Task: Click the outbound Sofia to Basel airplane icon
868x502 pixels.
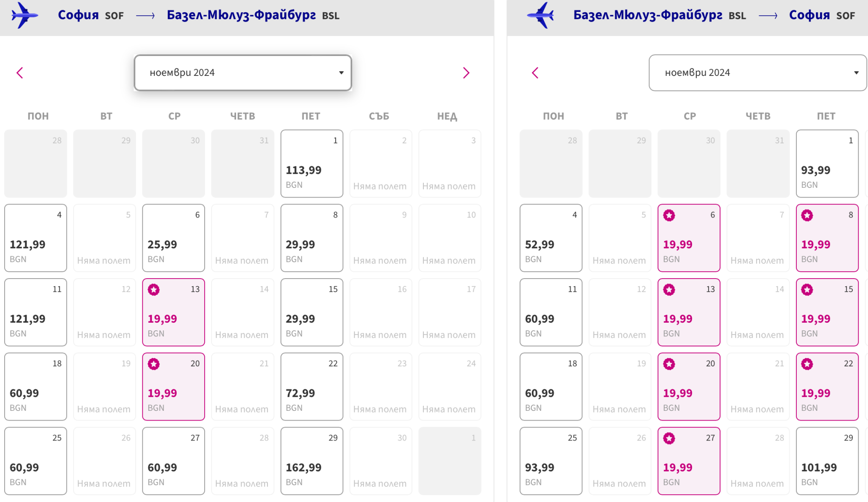Action: [x=25, y=15]
